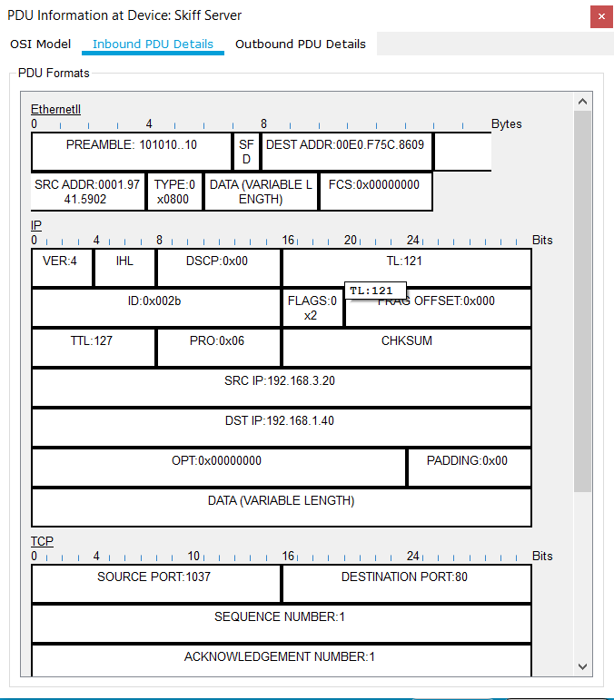Select SRC IP:192.168.3.20 field
The height and width of the screenshot is (700, 614).
(282, 388)
